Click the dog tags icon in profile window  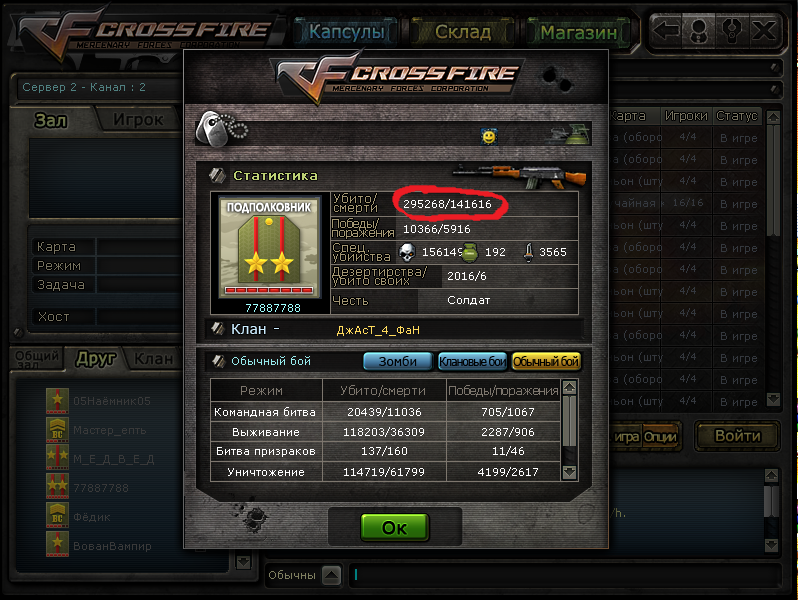(x=221, y=129)
